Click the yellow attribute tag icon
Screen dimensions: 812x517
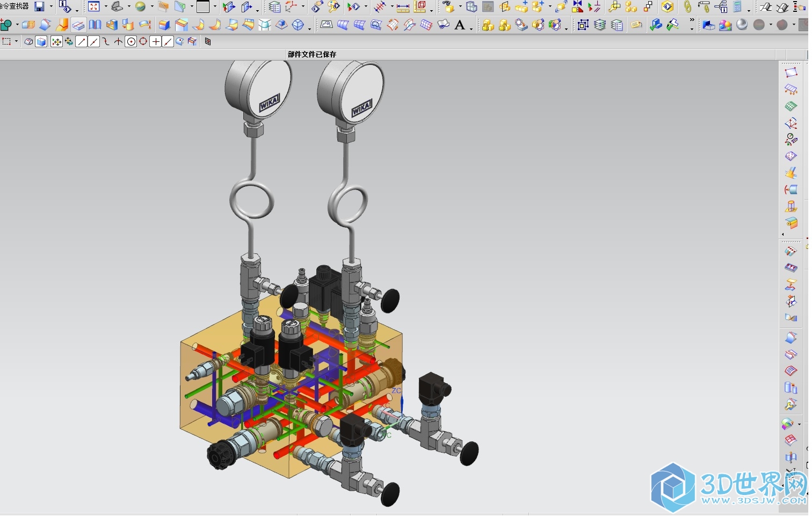click(636, 25)
